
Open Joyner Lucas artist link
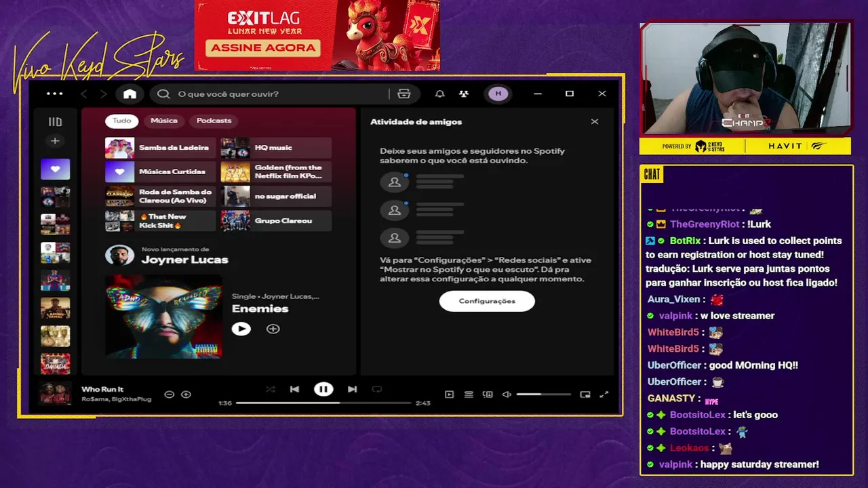(x=184, y=260)
